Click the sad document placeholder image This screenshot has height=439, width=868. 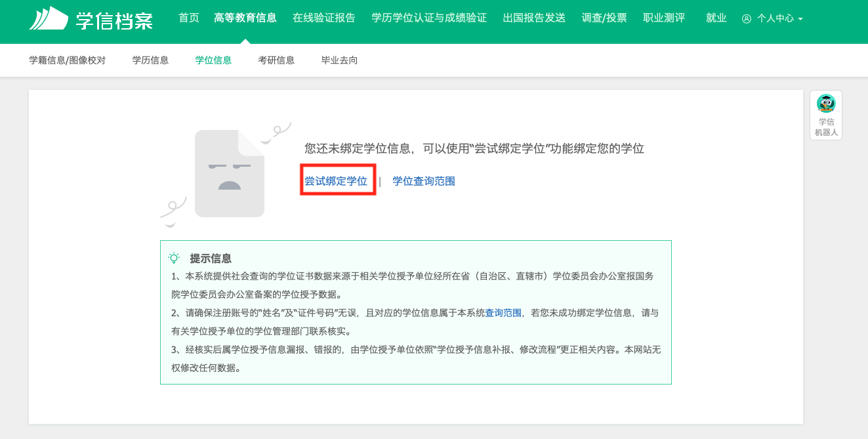click(230, 173)
